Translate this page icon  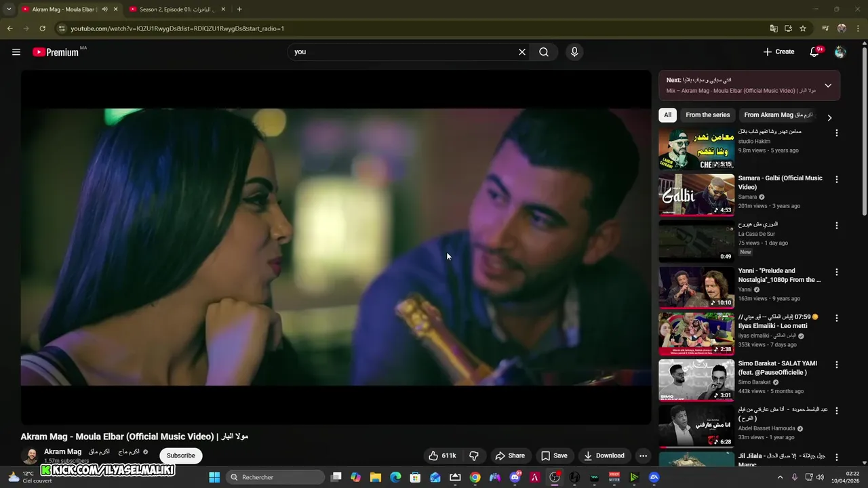coord(774,28)
